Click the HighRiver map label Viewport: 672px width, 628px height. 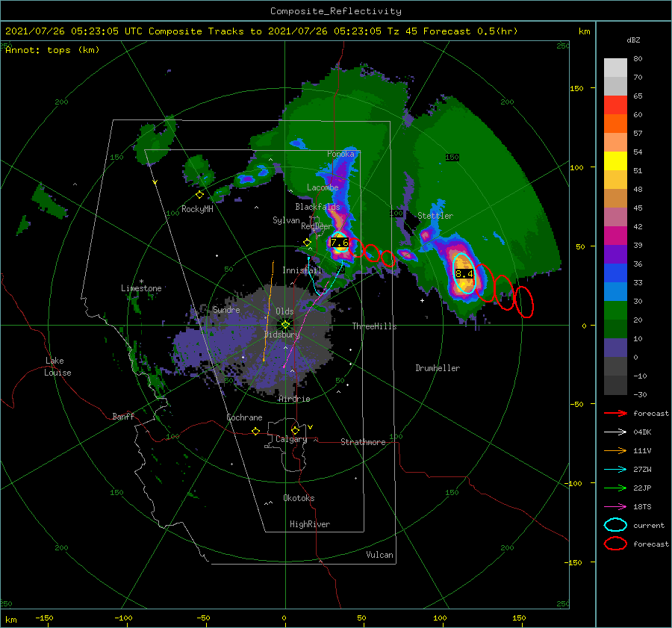(310, 524)
